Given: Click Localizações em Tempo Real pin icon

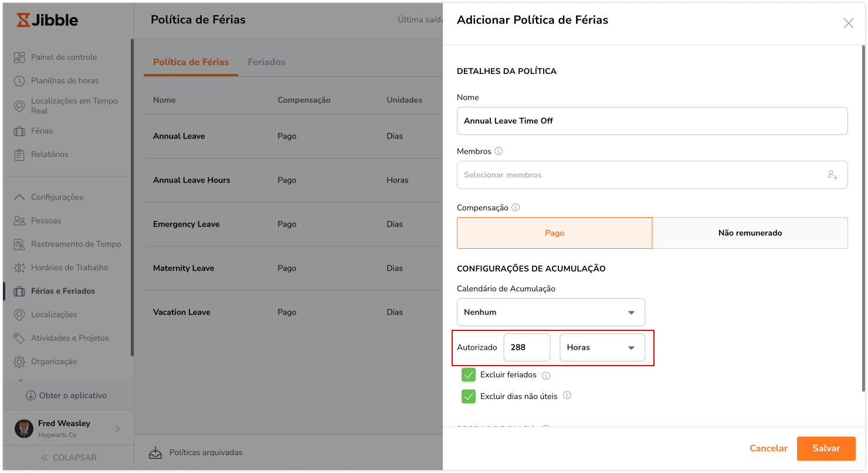Looking at the screenshot, I should click(19, 106).
